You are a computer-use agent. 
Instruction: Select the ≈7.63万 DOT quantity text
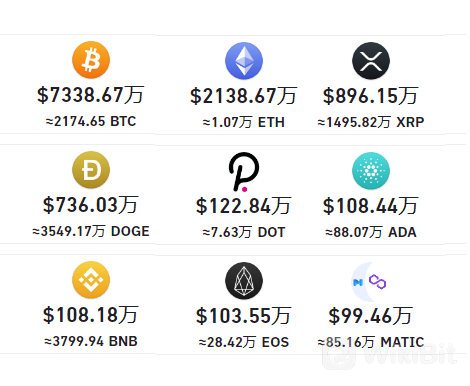[x=244, y=232]
